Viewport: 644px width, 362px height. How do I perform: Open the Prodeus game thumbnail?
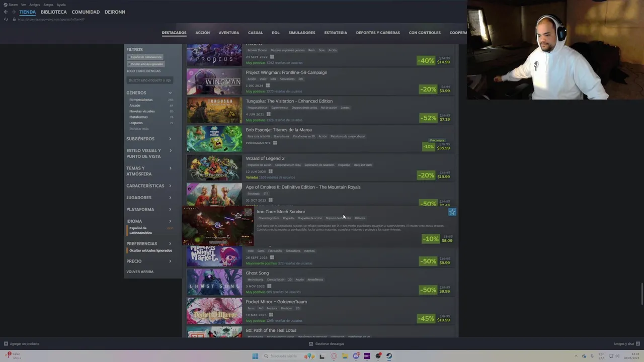[214, 55]
